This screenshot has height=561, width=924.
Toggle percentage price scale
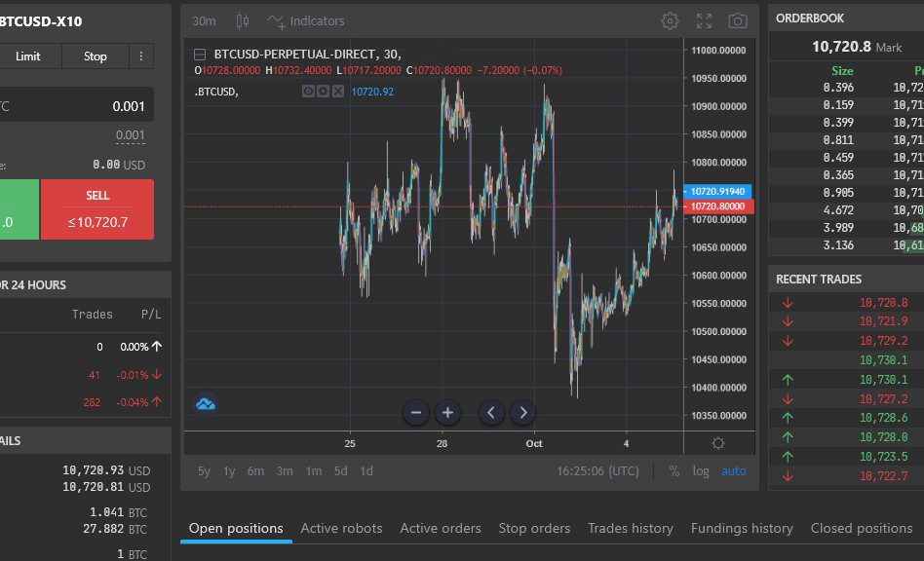[x=674, y=471]
